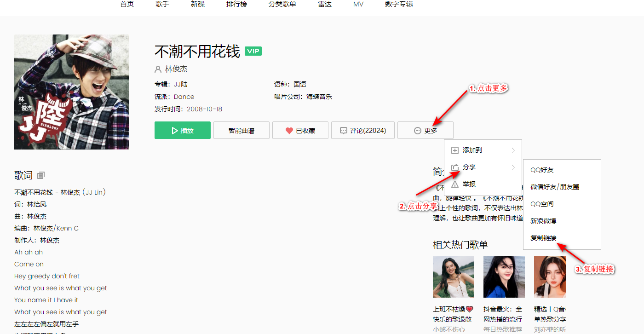Open the MV tab

click(358, 4)
